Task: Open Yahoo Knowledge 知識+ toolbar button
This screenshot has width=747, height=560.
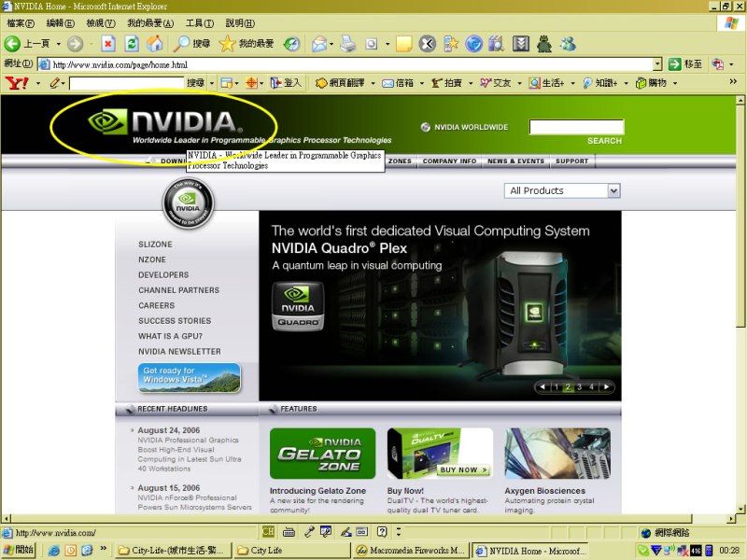Action: point(600,83)
